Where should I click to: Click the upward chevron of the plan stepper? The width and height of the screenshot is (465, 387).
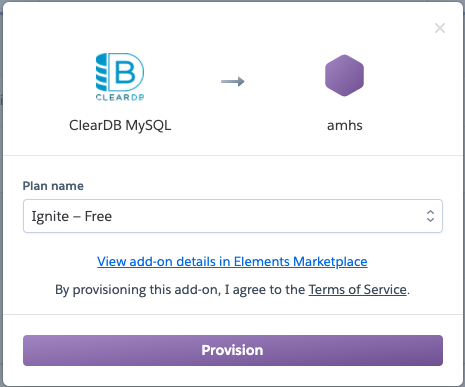pyautogui.click(x=430, y=212)
